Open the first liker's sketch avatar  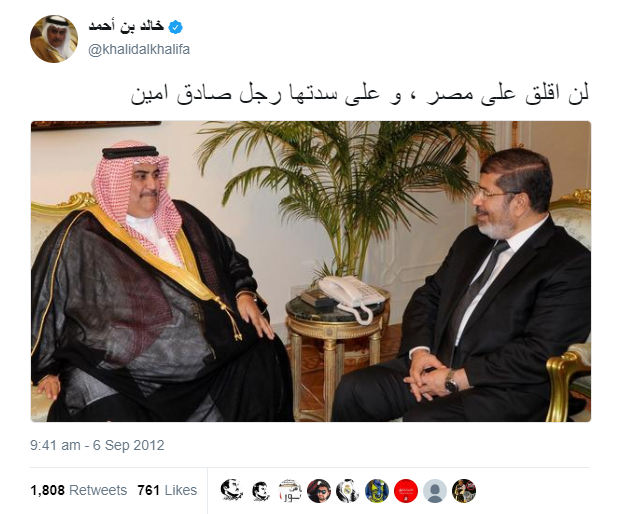coord(231,491)
